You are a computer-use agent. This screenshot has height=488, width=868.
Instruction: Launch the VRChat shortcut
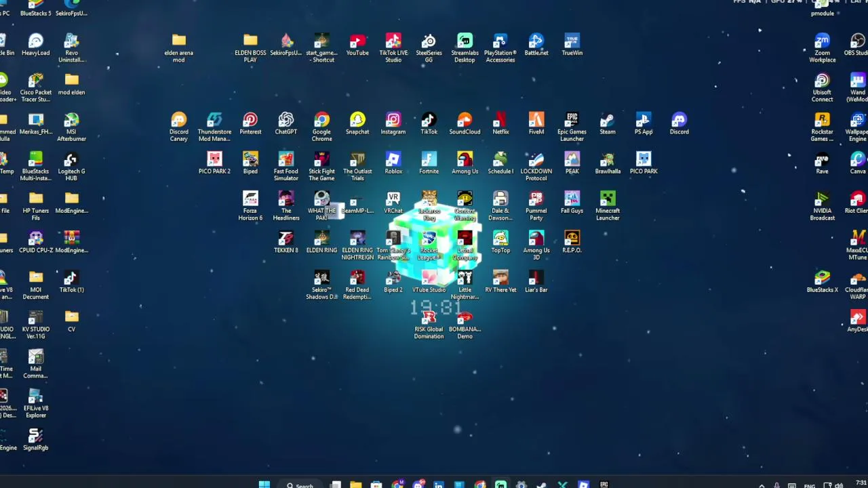(393, 203)
